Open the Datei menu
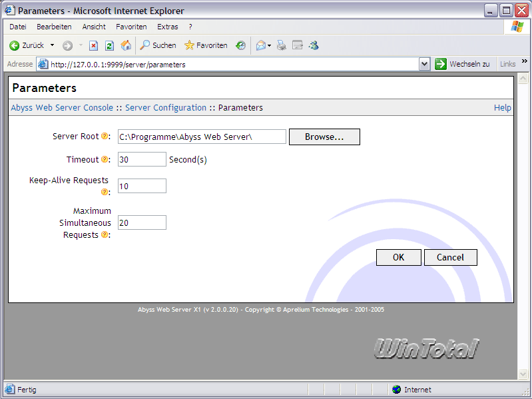Viewport: 532px width, 399px height. (17, 27)
